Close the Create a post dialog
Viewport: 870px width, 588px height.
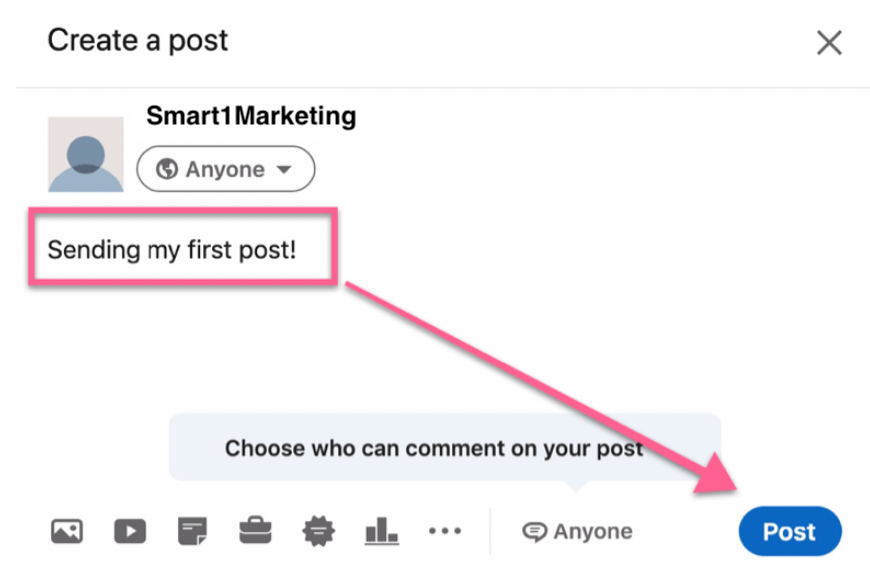click(829, 43)
